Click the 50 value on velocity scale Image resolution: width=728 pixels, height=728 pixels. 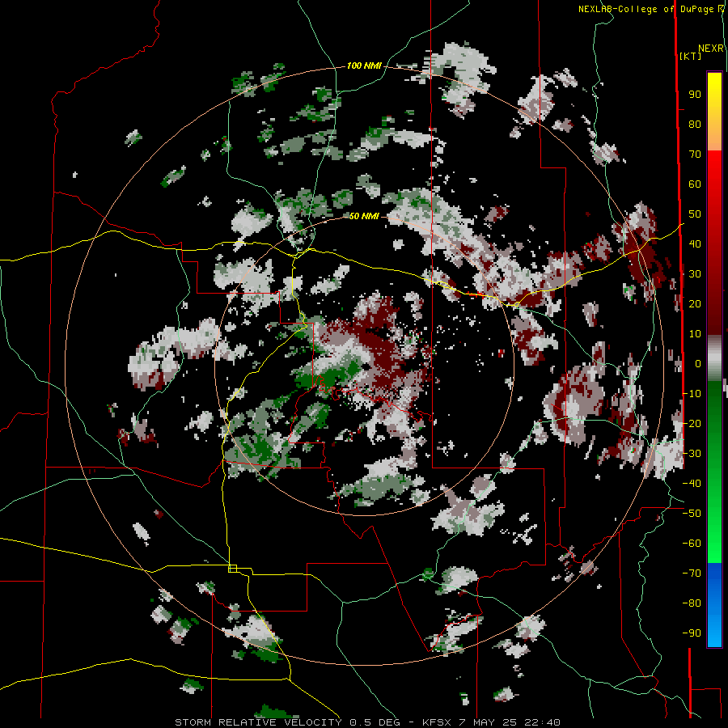point(695,214)
